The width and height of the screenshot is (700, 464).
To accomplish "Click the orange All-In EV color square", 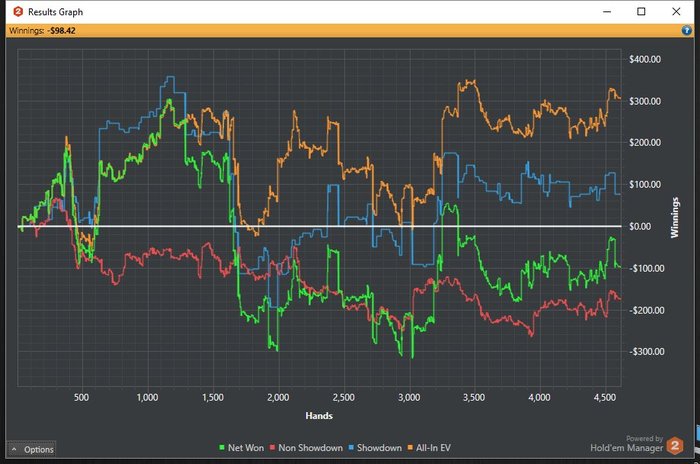I will coord(410,447).
